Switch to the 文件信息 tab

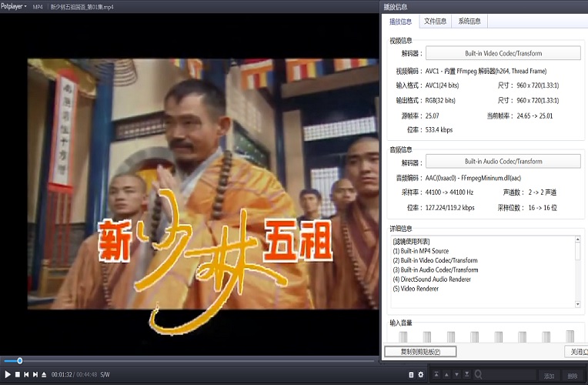[x=435, y=22]
